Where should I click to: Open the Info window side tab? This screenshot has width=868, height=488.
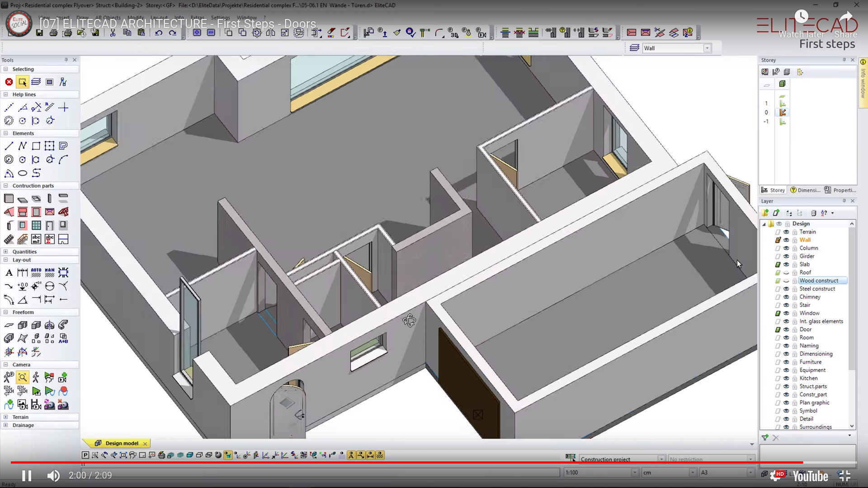pos(863,83)
